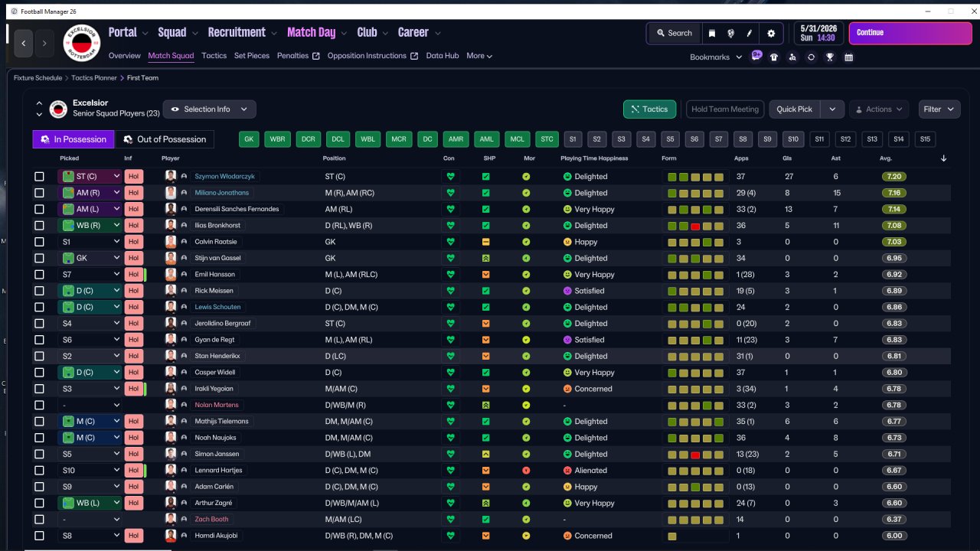This screenshot has height=551, width=980.
Task: Open the Filter dropdown
Action: pyautogui.click(x=939, y=109)
